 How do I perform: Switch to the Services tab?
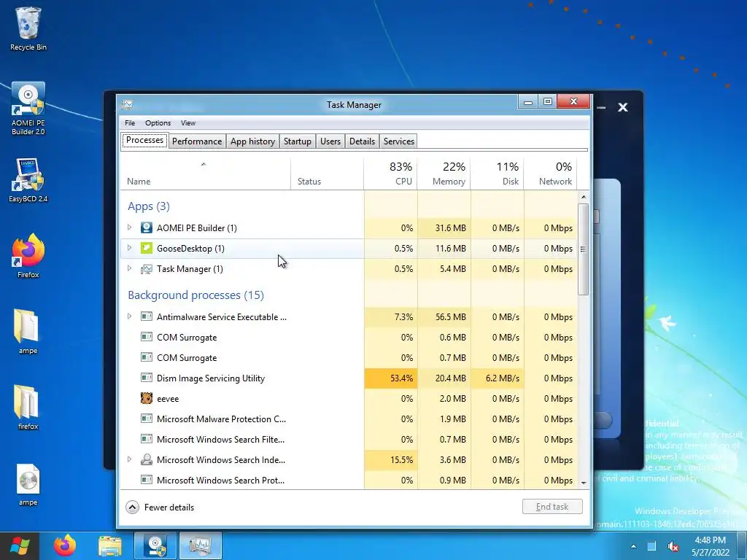[x=399, y=141]
